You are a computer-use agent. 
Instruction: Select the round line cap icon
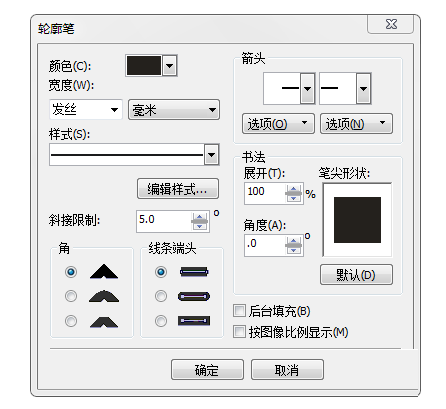tap(194, 296)
